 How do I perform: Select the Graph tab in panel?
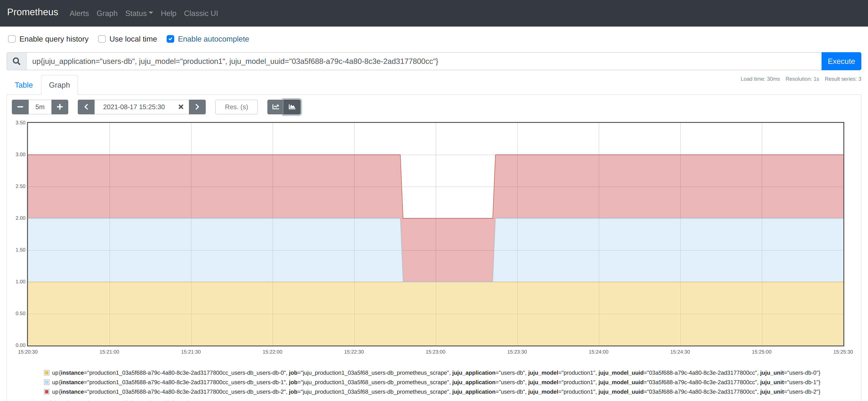59,85
